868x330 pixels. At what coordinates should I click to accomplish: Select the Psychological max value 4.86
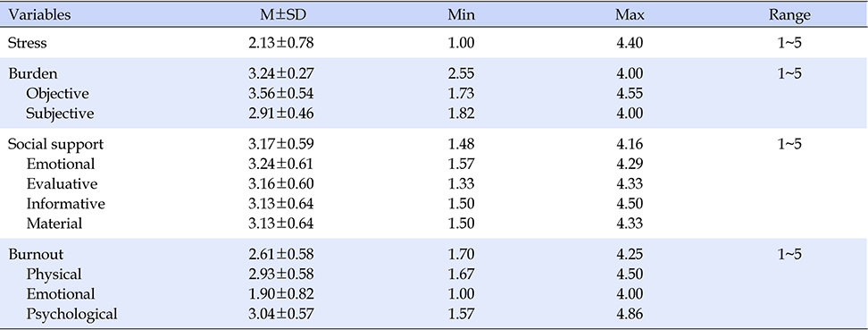[x=630, y=314]
